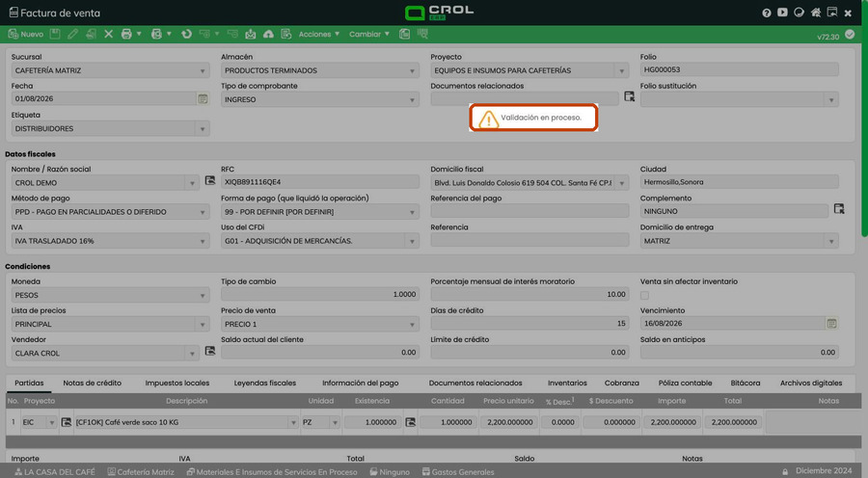Click the Cobranza tab
Viewport: 868px width, 478px height.
coord(622,383)
